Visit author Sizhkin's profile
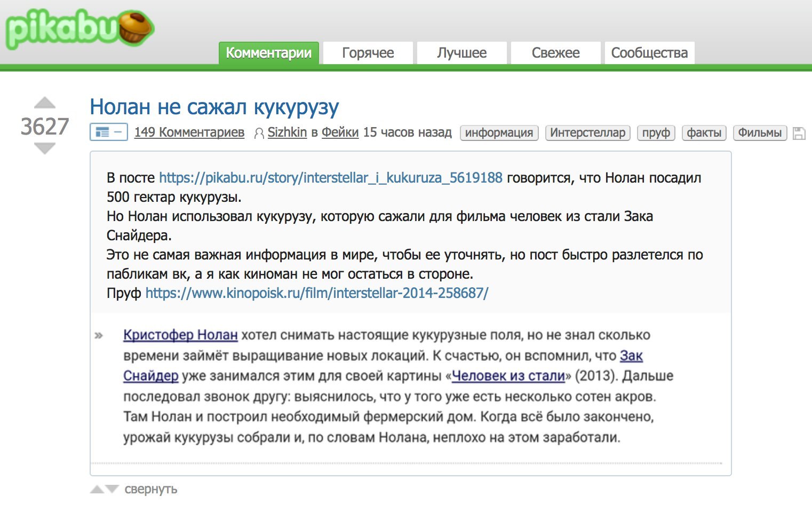812x519 pixels. [x=287, y=132]
